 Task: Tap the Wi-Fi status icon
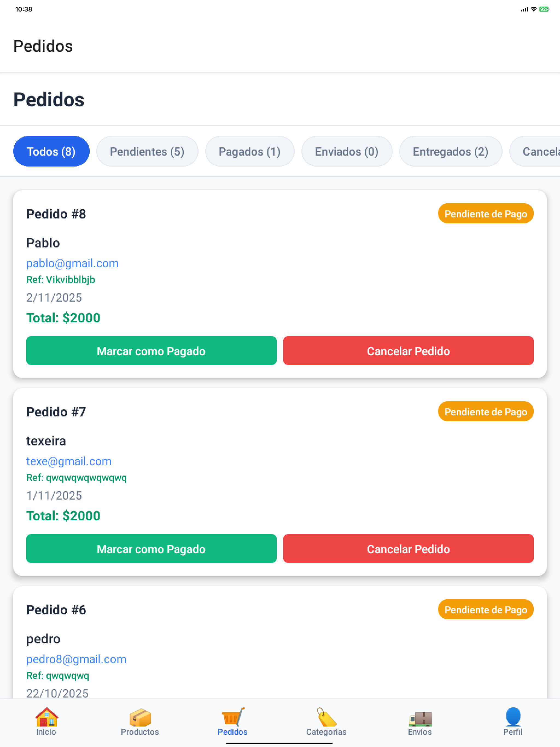click(x=534, y=9)
